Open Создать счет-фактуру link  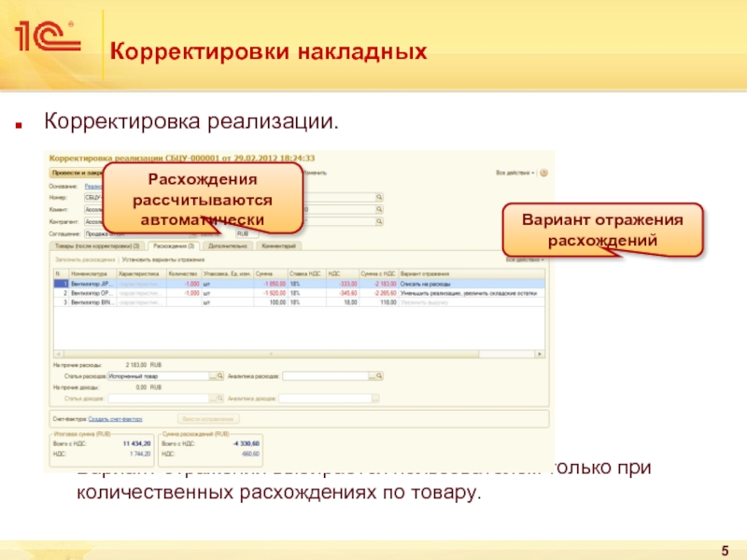(115, 419)
